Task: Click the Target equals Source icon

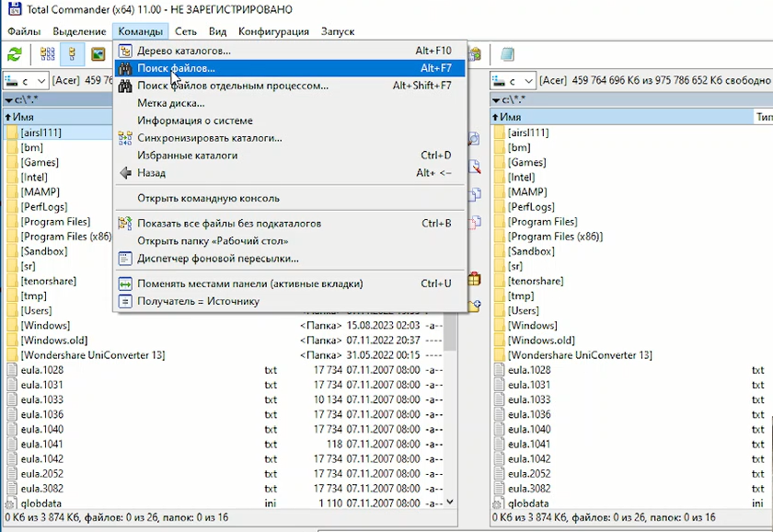Action: pos(125,301)
